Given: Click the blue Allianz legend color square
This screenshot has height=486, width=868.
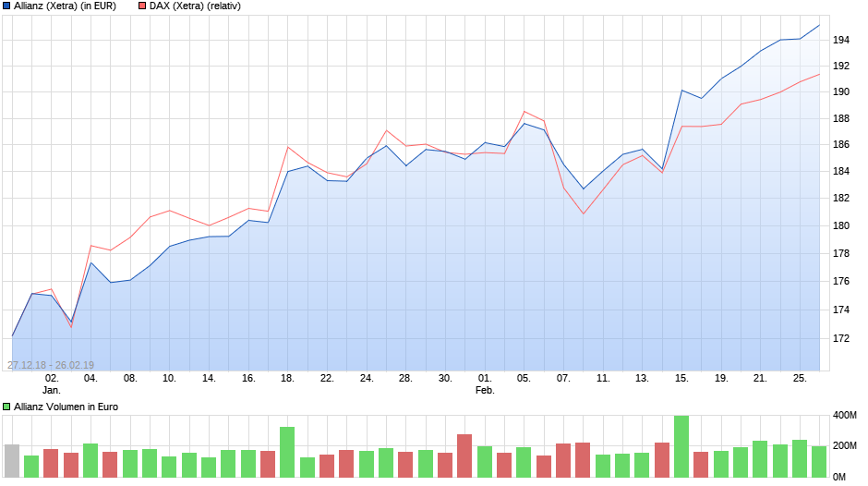Looking at the screenshot, I should (x=7, y=6).
